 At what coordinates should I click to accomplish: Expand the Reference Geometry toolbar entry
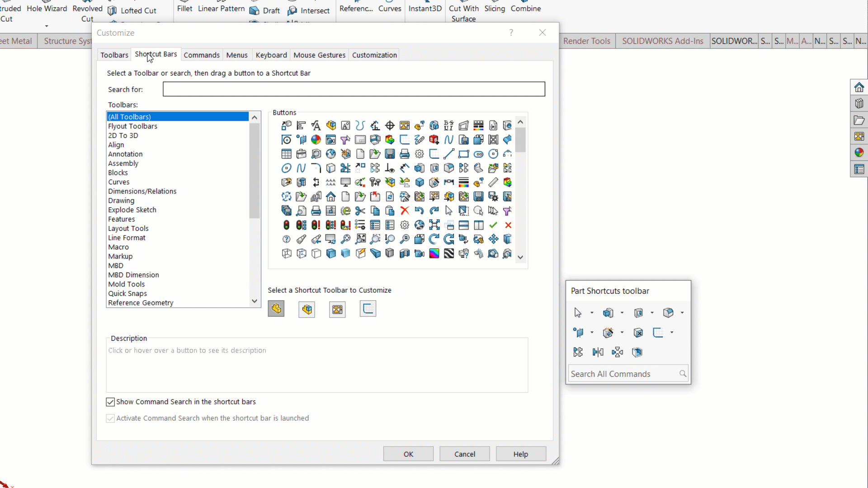tap(142, 303)
